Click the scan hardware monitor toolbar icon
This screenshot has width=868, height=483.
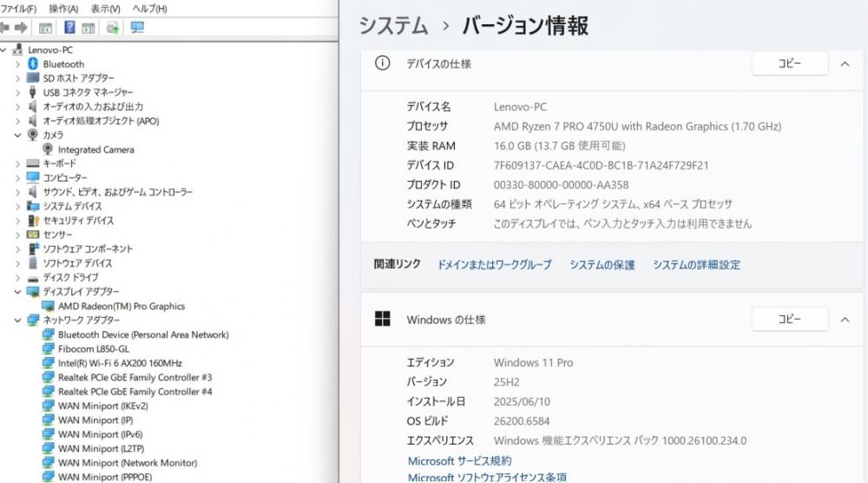137,27
